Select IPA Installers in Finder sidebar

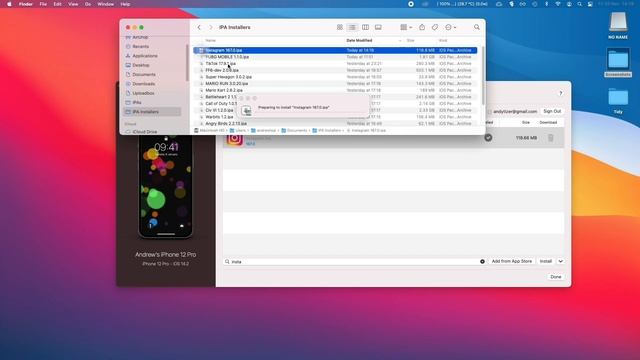pos(152,112)
